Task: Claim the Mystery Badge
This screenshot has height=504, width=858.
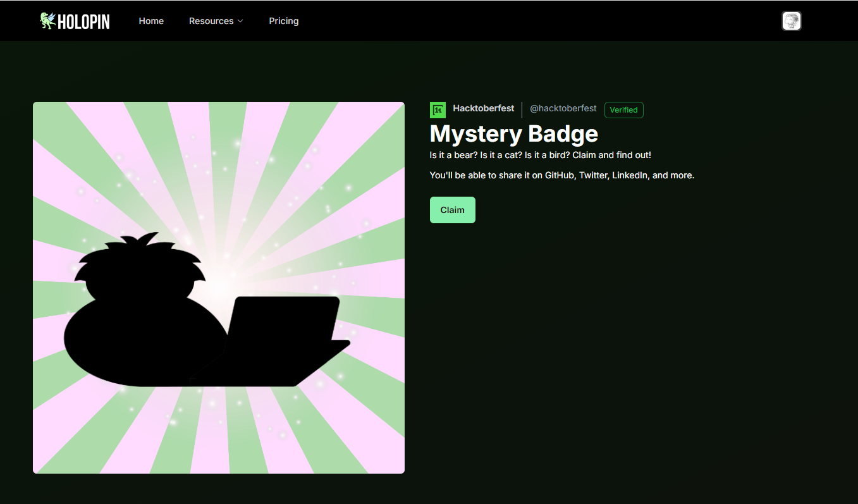Action: point(453,210)
